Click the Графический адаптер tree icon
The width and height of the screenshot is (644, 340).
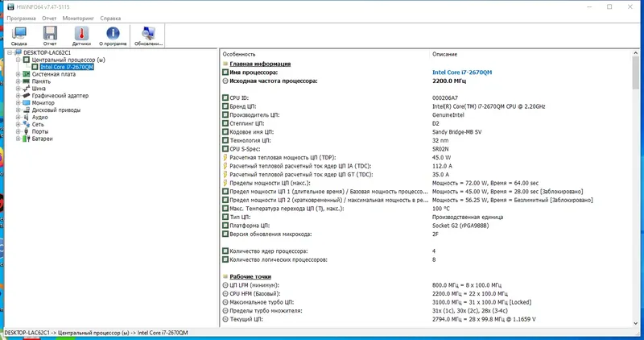tap(26, 96)
